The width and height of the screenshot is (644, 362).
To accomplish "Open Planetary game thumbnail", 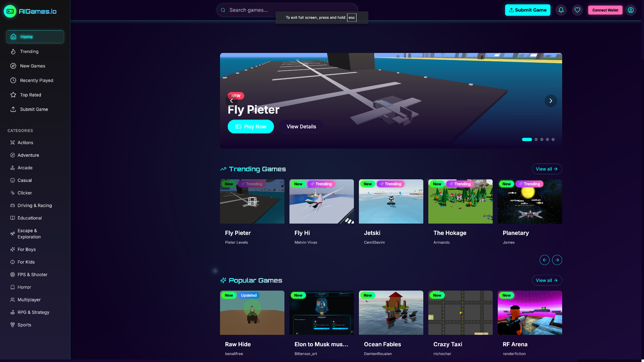I will 530,201.
